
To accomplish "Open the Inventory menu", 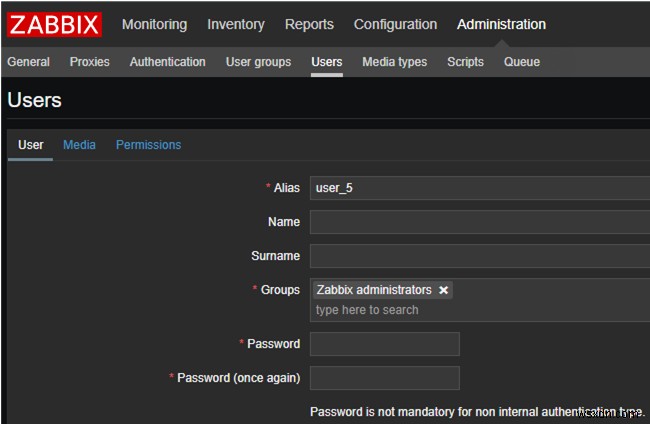I will pos(235,24).
